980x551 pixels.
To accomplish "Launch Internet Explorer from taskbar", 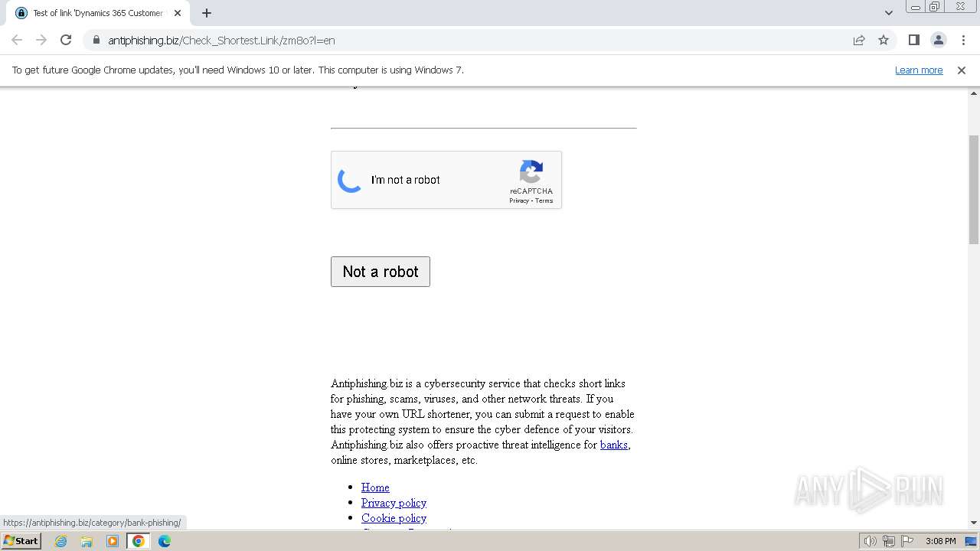I will coord(60,541).
